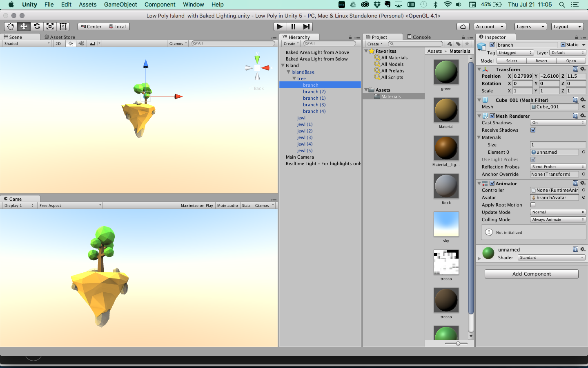The height and width of the screenshot is (368, 588).
Task: Click the Step frame button
Action: (306, 27)
